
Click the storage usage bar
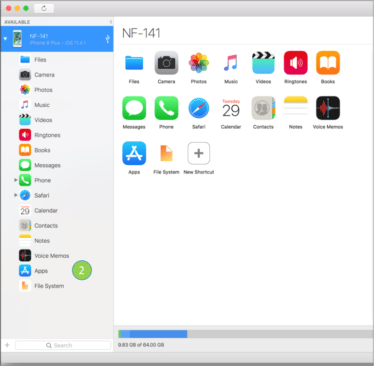[x=246, y=334]
